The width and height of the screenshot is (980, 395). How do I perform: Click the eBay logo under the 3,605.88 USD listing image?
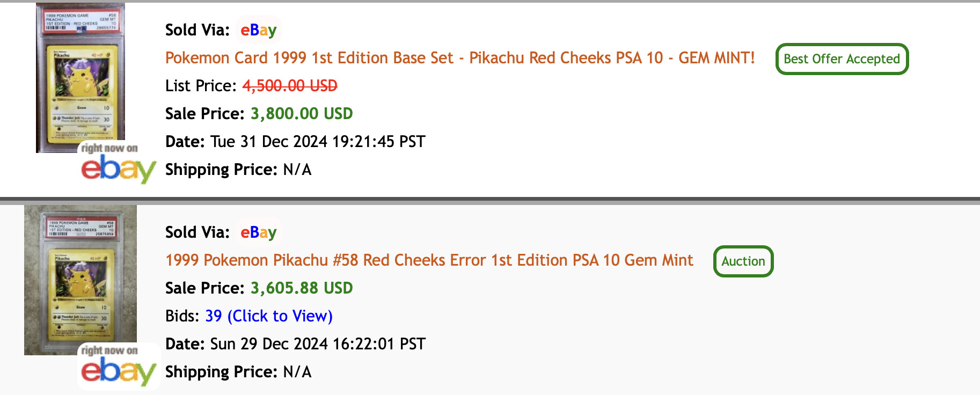(x=118, y=366)
